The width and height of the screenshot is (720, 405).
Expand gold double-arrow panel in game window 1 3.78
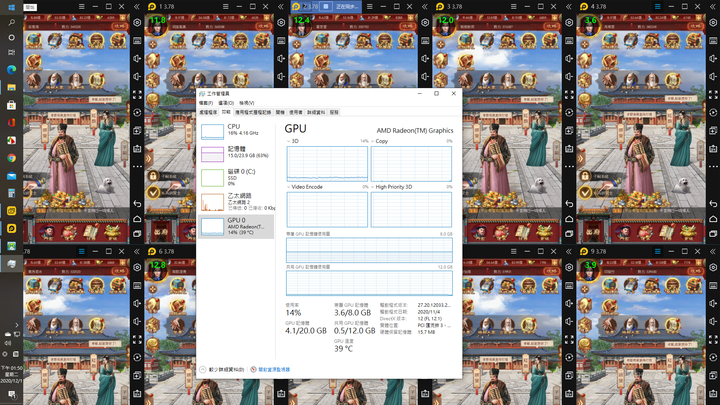pos(149,159)
